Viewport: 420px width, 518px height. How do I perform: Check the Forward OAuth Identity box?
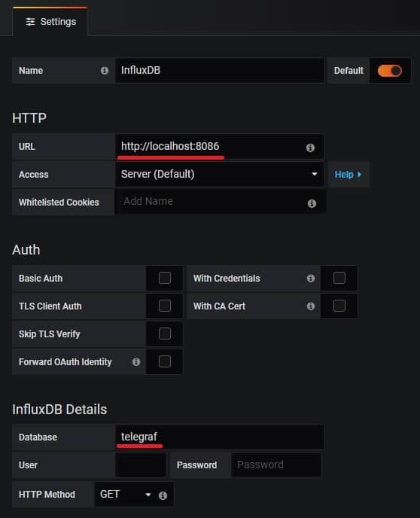coord(164,361)
